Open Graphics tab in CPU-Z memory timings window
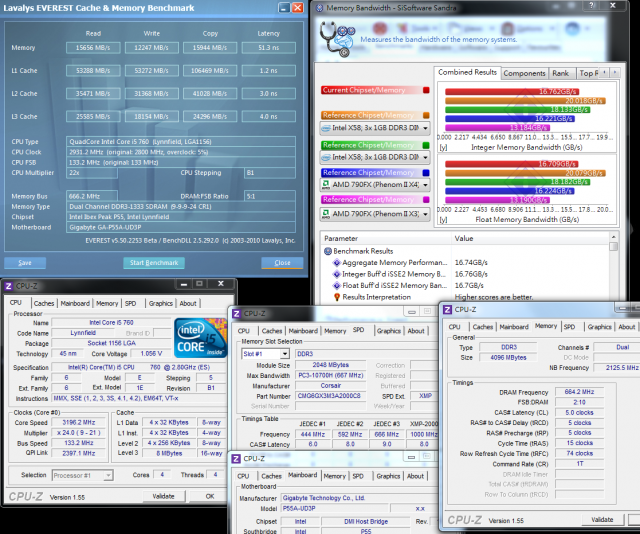The image size is (640, 534). click(x=600, y=327)
